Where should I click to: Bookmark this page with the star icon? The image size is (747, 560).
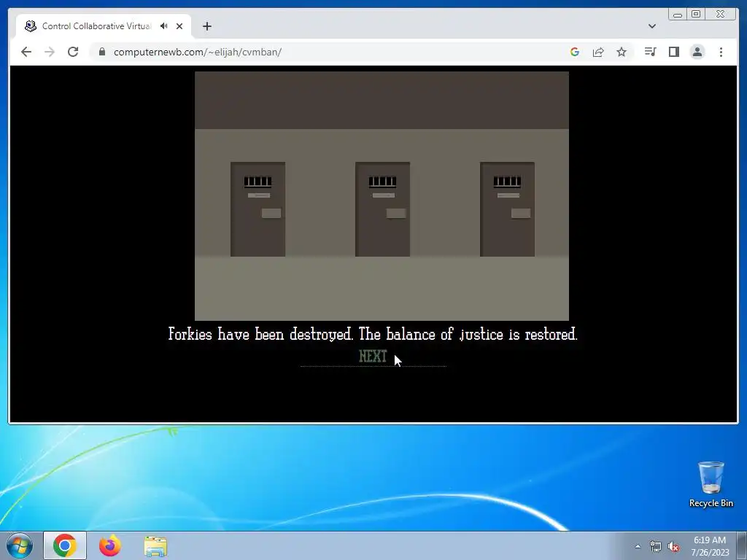(622, 52)
